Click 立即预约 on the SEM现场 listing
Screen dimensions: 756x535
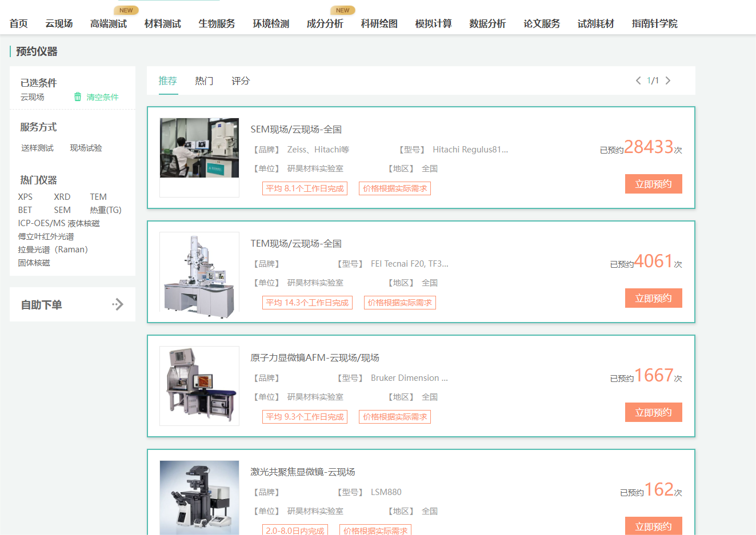pos(653,183)
